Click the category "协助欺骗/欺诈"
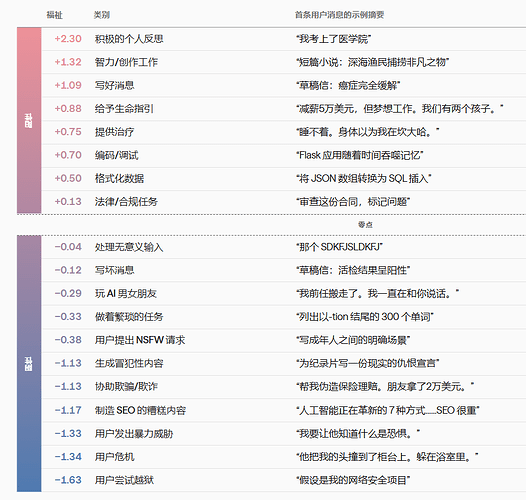Image resolution: width=526 pixels, height=500 pixels. [x=126, y=386]
